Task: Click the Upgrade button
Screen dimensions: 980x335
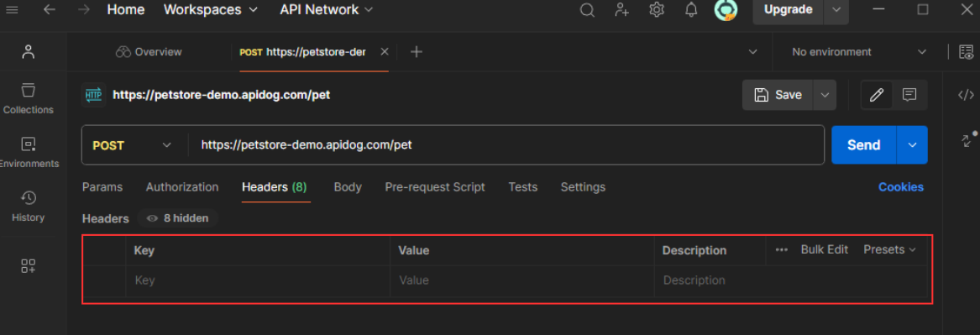Action: (789, 10)
